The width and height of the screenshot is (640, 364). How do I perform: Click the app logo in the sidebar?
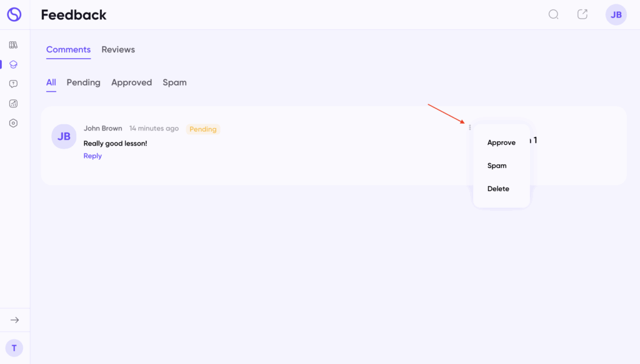tap(14, 14)
